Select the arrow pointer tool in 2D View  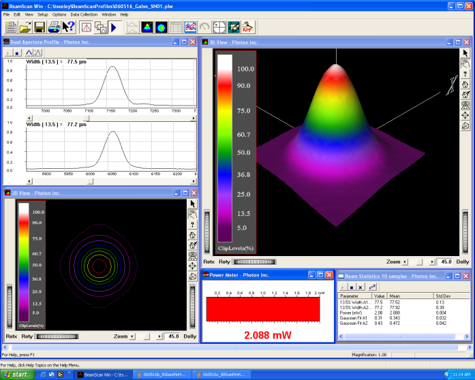pyautogui.click(x=192, y=204)
